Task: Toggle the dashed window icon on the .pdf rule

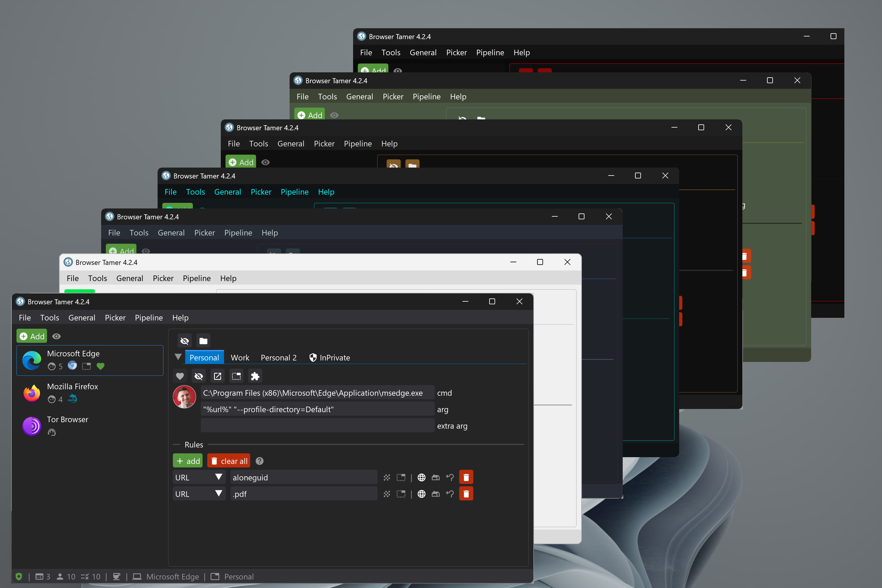Action: click(401, 494)
